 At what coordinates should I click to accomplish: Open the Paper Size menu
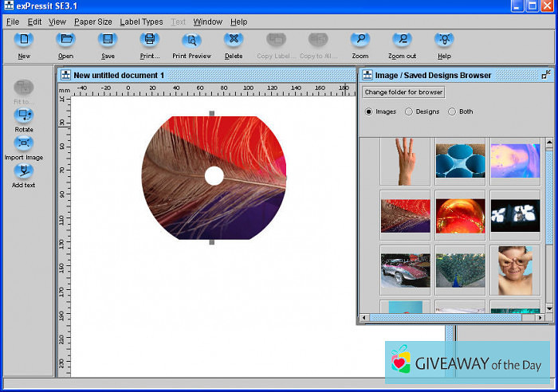(93, 22)
